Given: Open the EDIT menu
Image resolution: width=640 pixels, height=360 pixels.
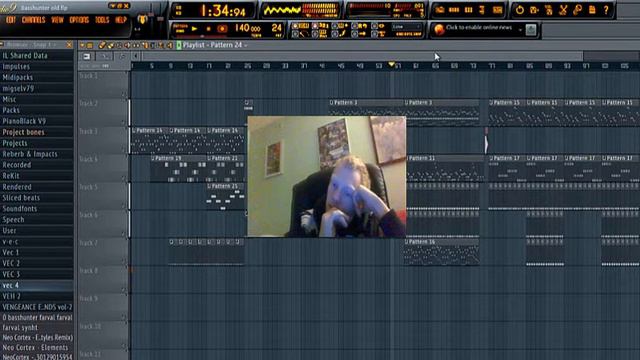Looking at the screenshot, I should point(11,20).
